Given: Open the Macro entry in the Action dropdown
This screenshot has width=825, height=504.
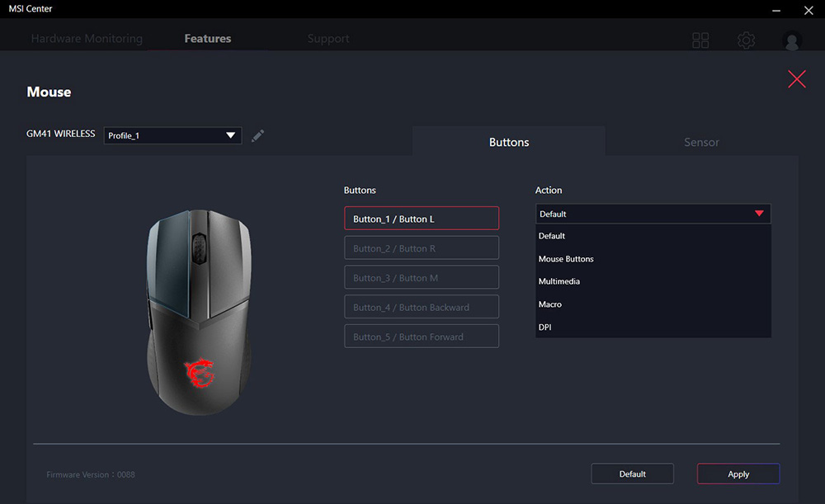Looking at the screenshot, I should coord(550,304).
